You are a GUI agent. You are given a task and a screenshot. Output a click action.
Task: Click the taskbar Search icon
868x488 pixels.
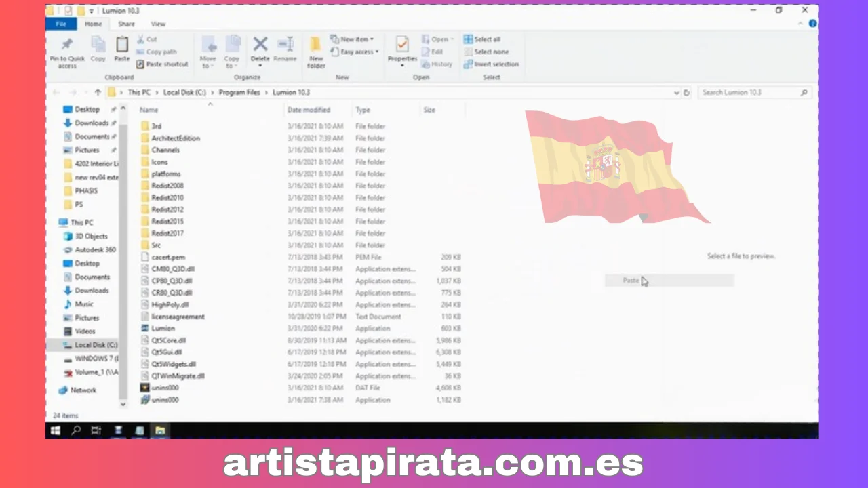(76, 430)
